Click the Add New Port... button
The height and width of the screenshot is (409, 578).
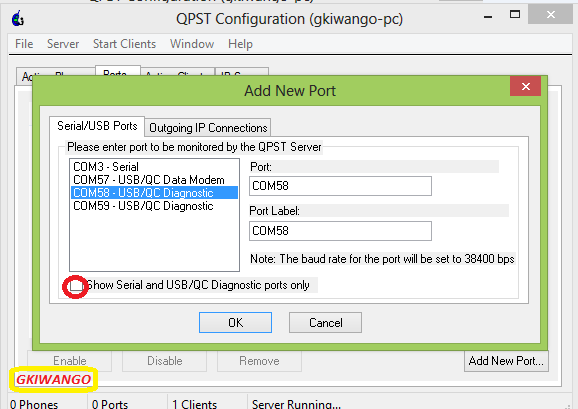pyautogui.click(x=506, y=361)
